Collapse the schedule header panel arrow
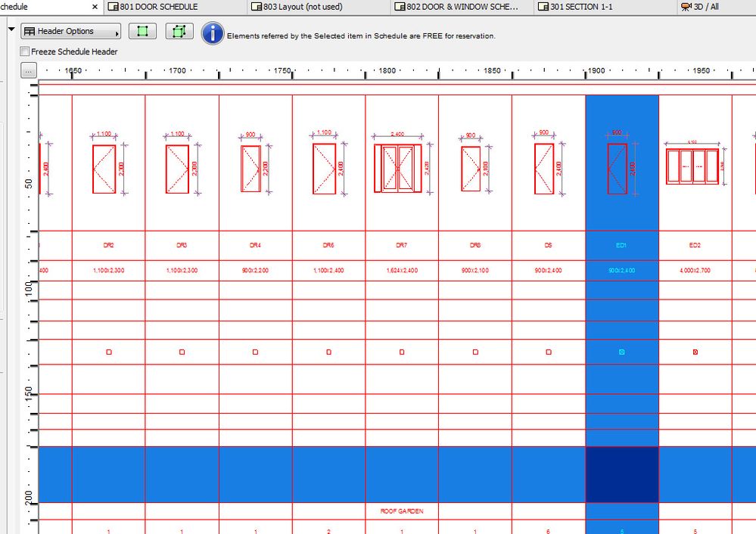This screenshot has width=756, height=534. click(11, 29)
